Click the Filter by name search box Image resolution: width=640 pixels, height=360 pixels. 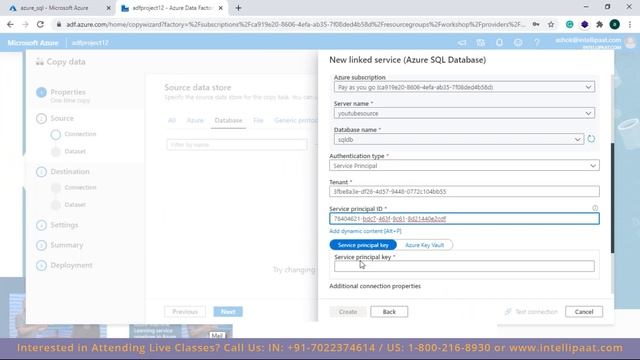click(x=237, y=144)
